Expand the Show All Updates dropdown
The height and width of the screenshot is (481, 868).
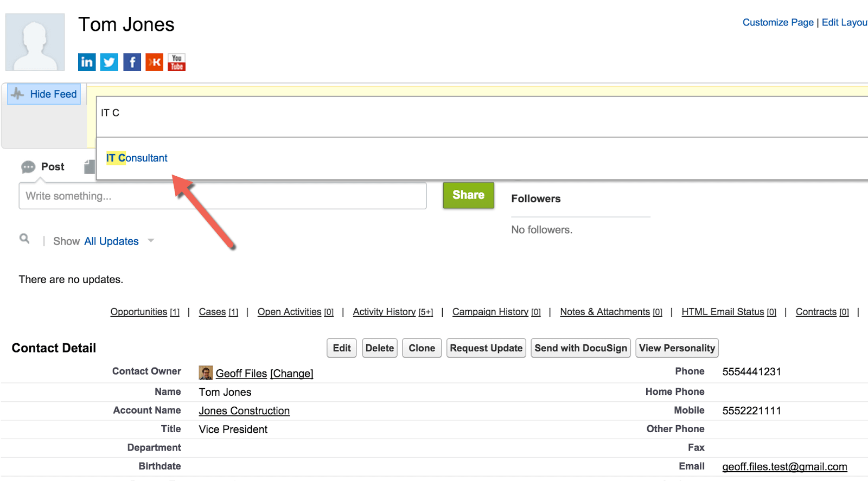point(151,241)
